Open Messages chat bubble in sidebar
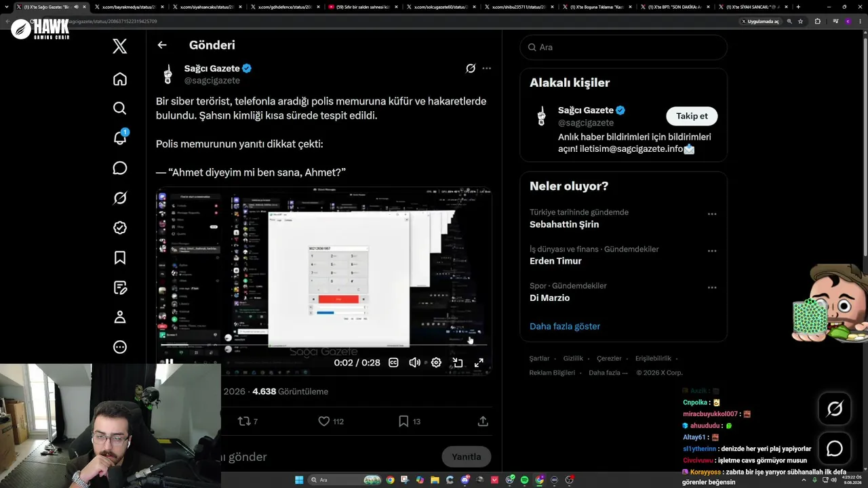This screenshot has width=868, height=488. tap(120, 168)
